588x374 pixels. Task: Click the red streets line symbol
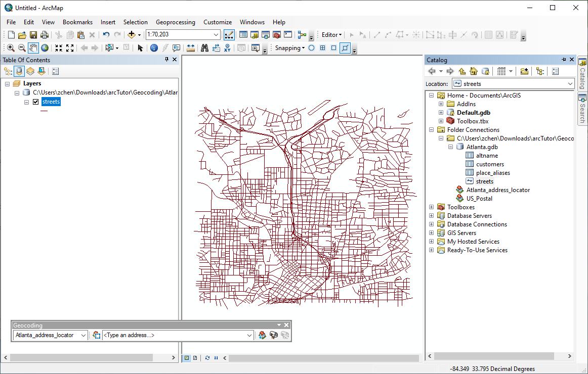coord(44,111)
